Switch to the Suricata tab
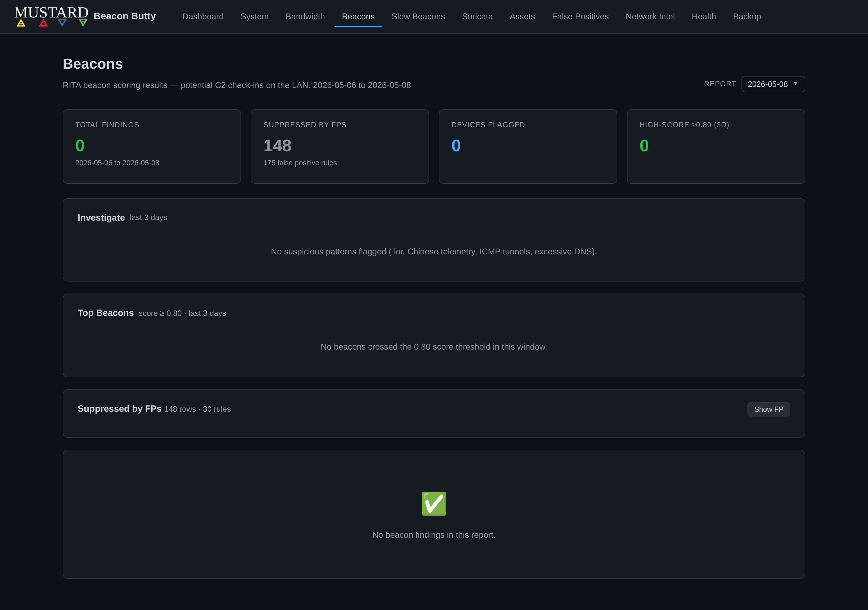Screen dimensions: 868x610 coord(477,17)
